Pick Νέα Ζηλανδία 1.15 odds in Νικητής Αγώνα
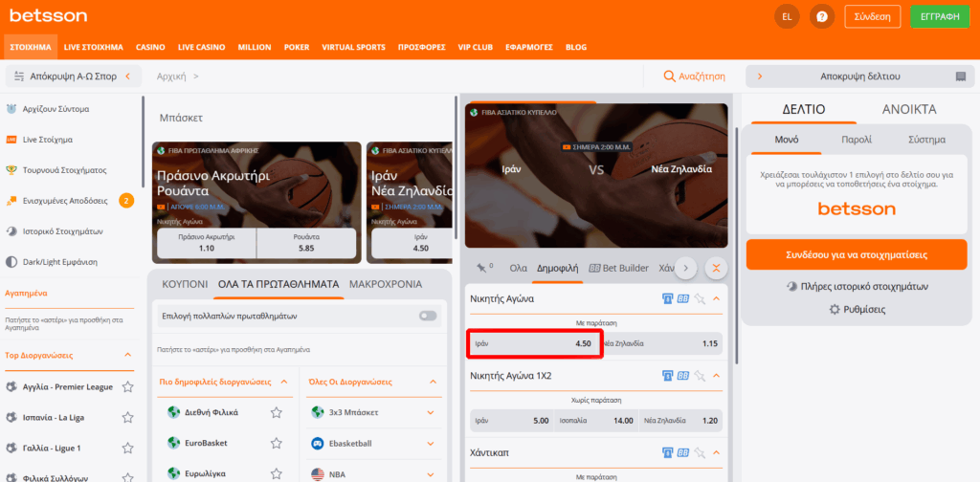 (x=660, y=343)
